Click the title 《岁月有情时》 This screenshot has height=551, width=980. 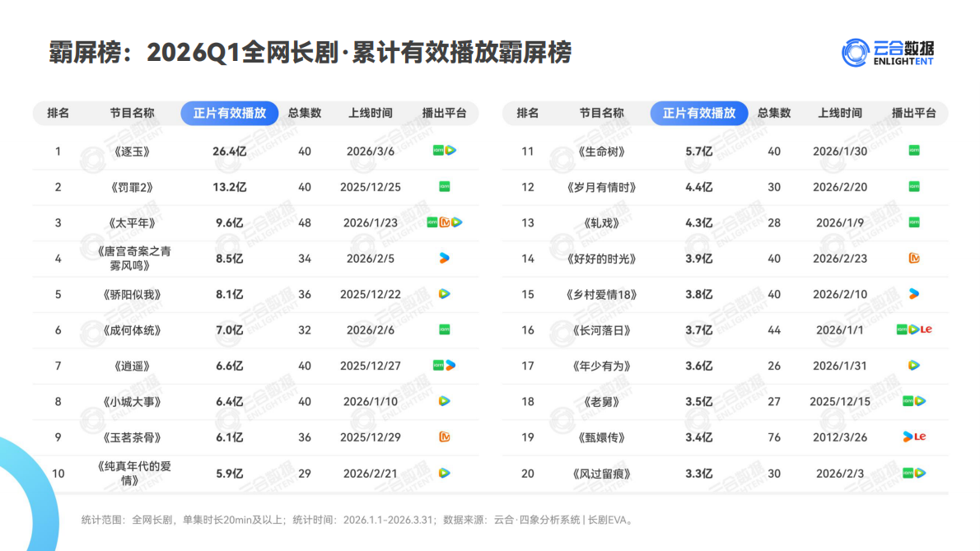click(x=601, y=187)
